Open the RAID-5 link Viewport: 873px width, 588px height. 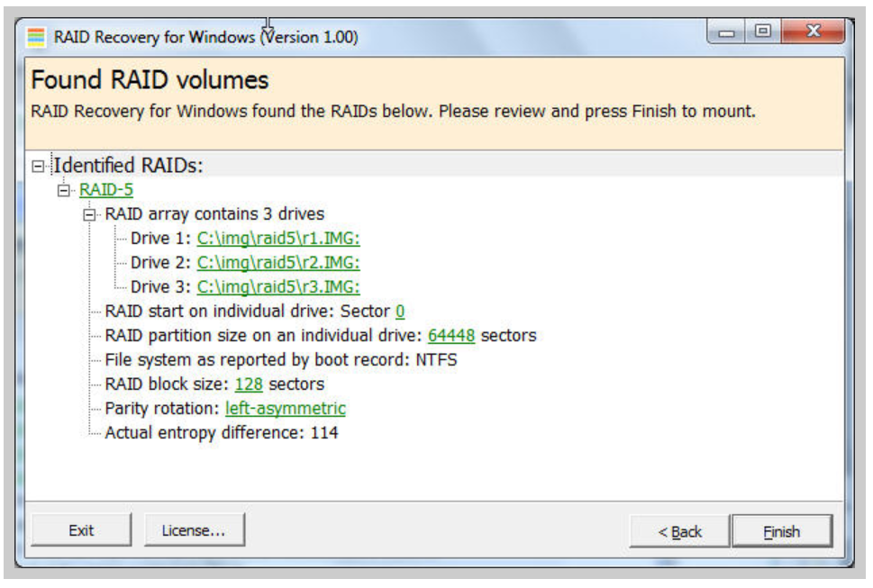[106, 190]
